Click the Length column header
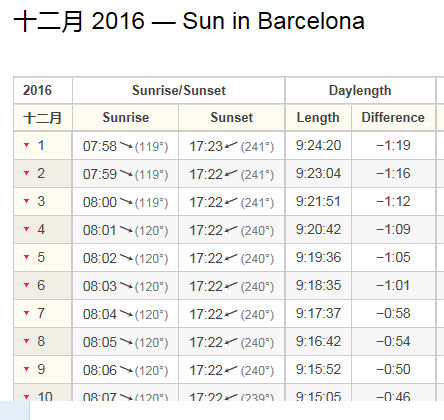Image resolution: width=444 pixels, height=420 pixels. pos(318,117)
